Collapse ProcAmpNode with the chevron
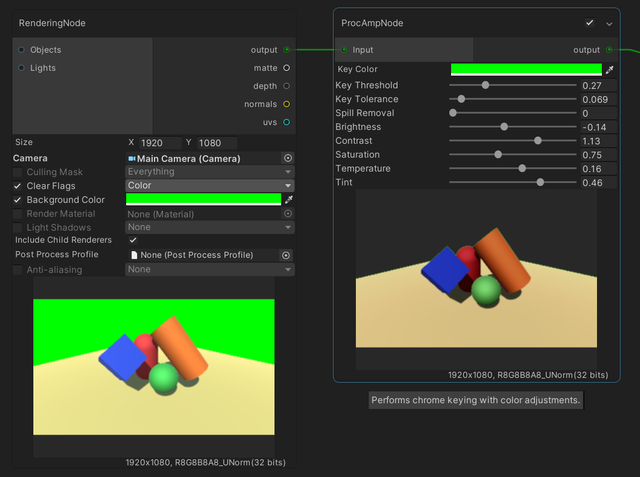The height and width of the screenshot is (477, 640). click(609, 22)
